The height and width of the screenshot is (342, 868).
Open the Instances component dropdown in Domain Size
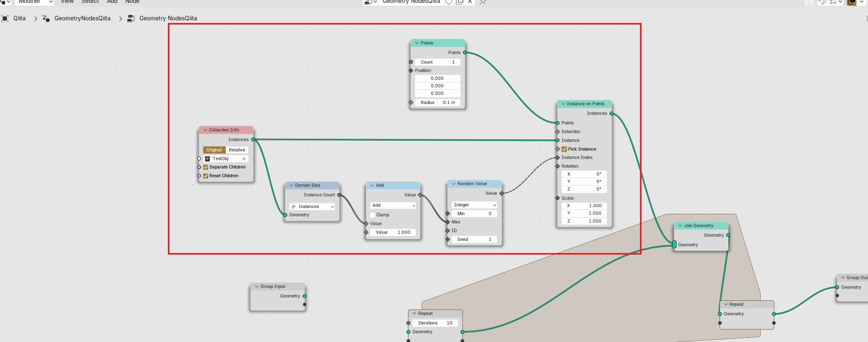tap(312, 206)
